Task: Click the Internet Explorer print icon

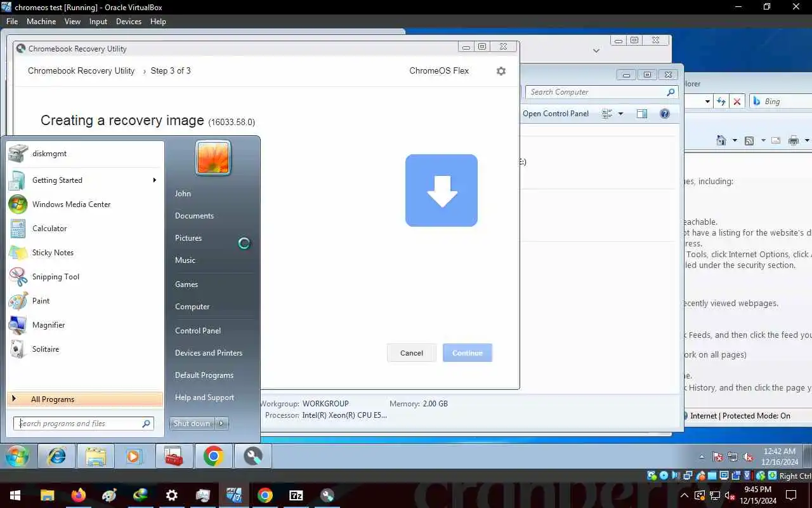Action: [x=794, y=140]
